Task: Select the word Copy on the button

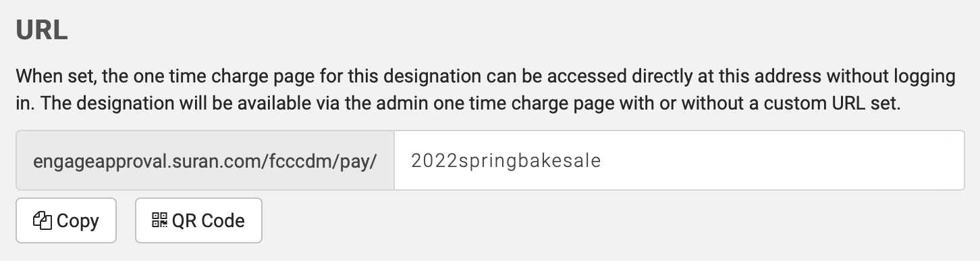Action: pos(78,221)
